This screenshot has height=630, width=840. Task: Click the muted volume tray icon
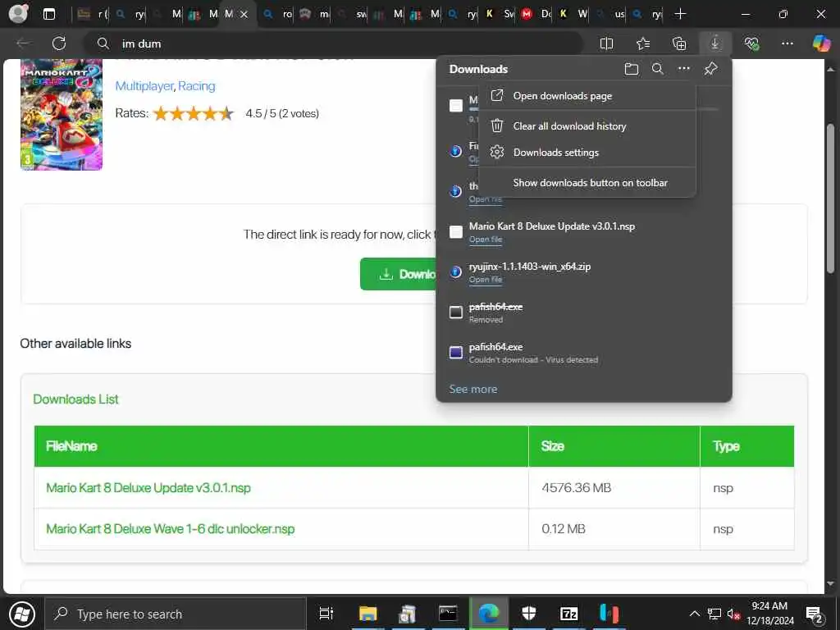733,614
